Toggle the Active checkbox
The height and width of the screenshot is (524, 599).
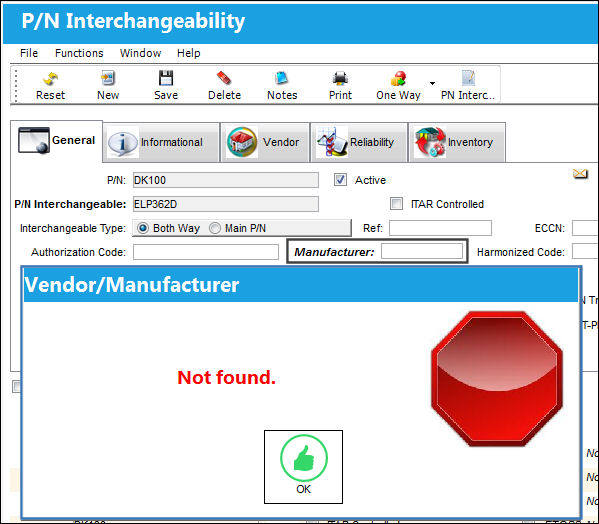[340, 180]
